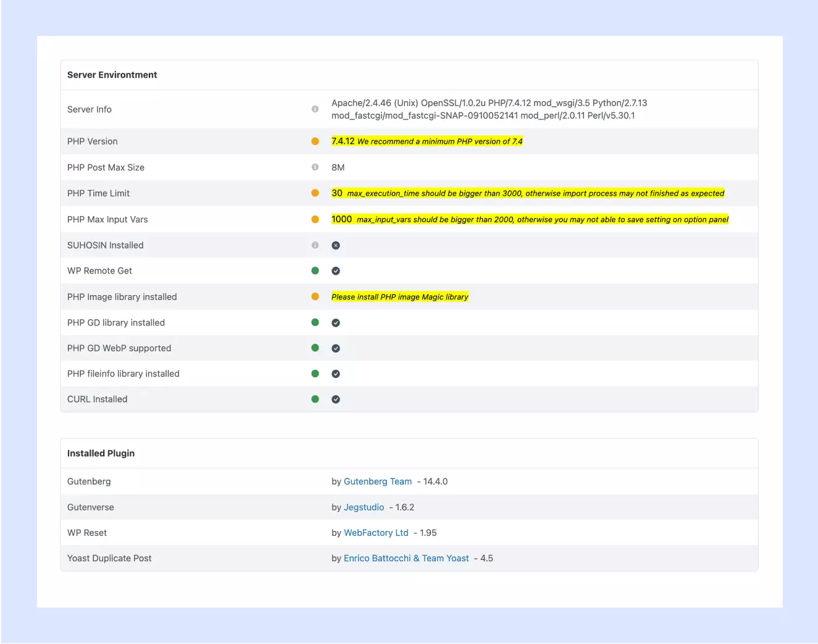This screenshot has height=644, width=818.
Task: Click the checkmark icon for PHP GD library
Action: [x=336, y=323]
